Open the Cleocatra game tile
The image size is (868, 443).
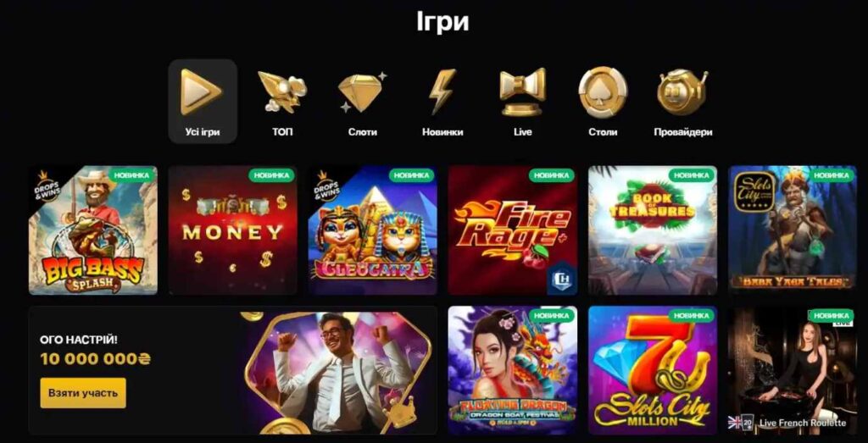373,230
